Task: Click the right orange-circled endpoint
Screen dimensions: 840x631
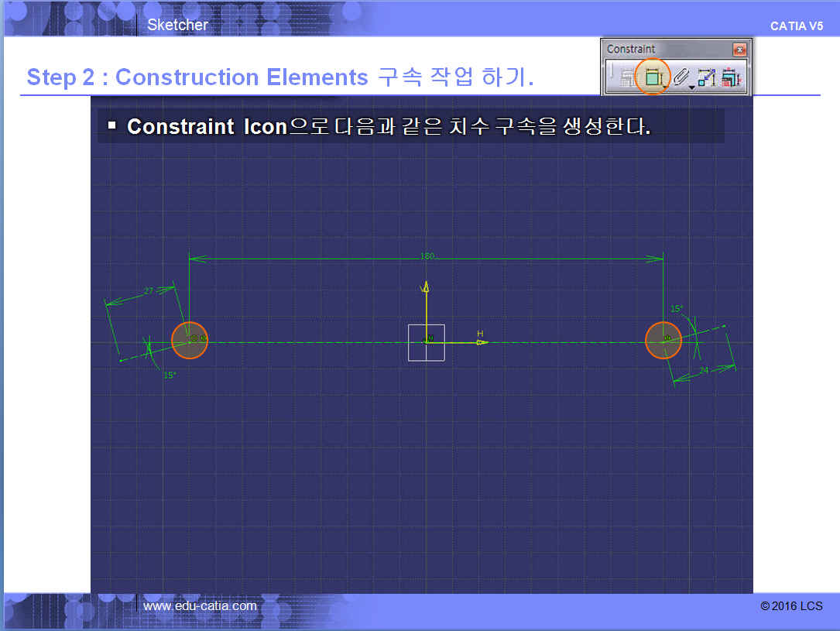Action: point(663,341)
